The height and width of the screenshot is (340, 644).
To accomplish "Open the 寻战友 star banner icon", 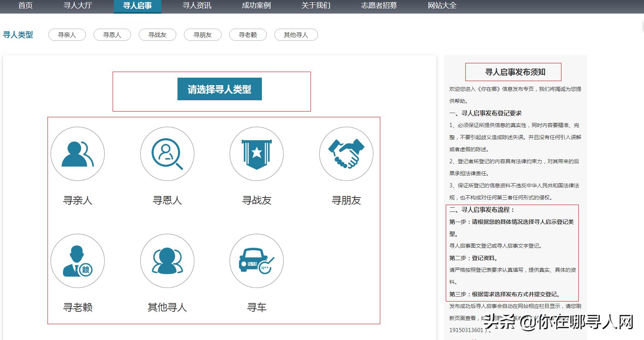I will click(x=256, y=154).
